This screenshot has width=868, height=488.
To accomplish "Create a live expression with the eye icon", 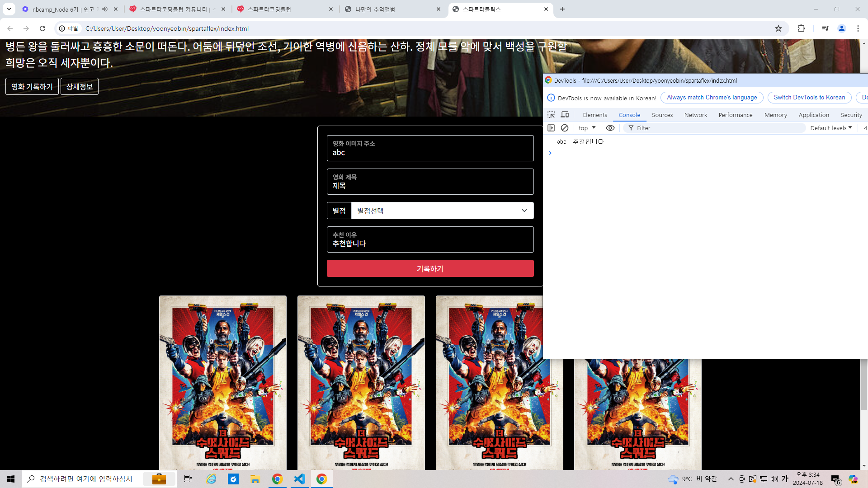I will [610, 128].
